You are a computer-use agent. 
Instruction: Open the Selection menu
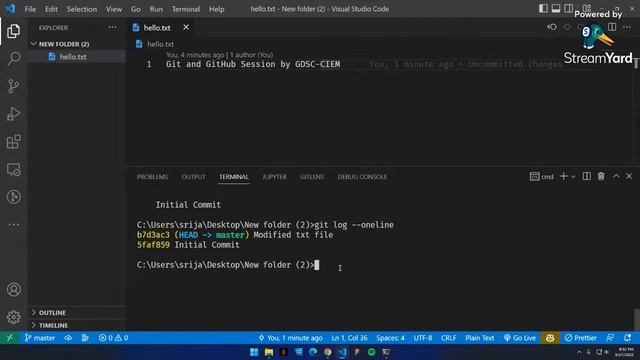pos(82,9)
